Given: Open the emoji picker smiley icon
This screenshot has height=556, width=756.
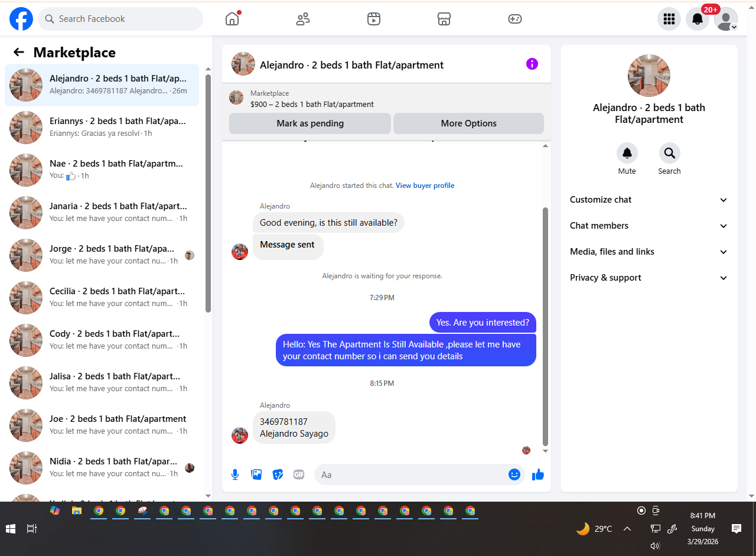Looking at the screenshot, I should point(514,474).
